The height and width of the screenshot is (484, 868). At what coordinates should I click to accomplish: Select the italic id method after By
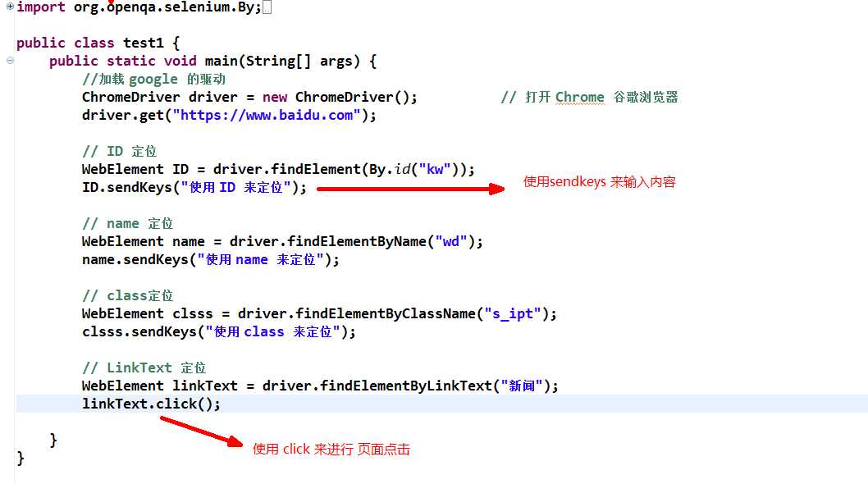tap(403, 169)
